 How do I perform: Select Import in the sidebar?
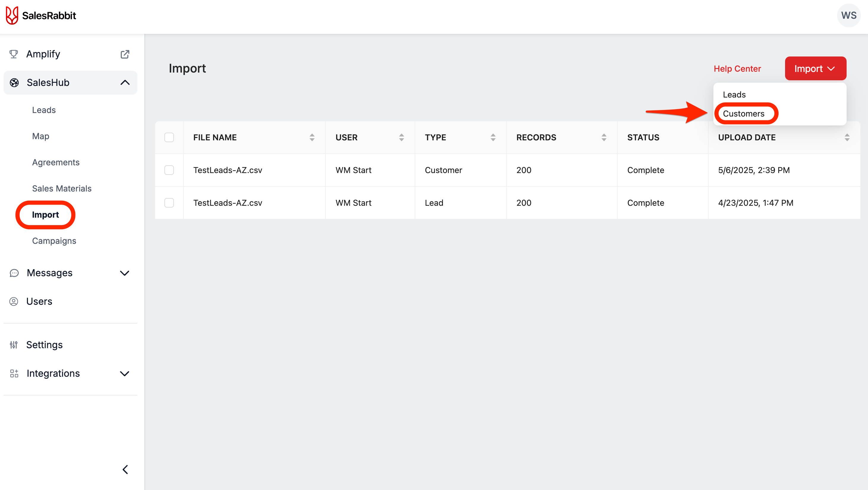point(45,215)
